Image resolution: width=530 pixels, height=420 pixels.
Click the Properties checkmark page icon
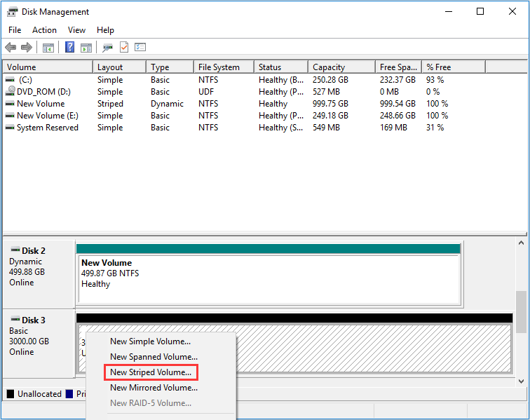point(124,47)
